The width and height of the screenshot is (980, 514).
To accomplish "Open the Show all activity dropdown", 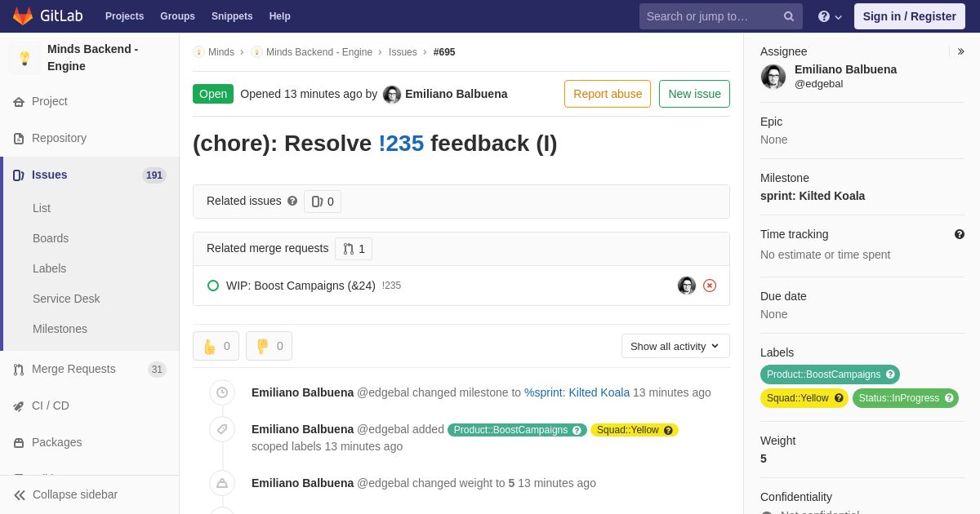I will (675, 346).
